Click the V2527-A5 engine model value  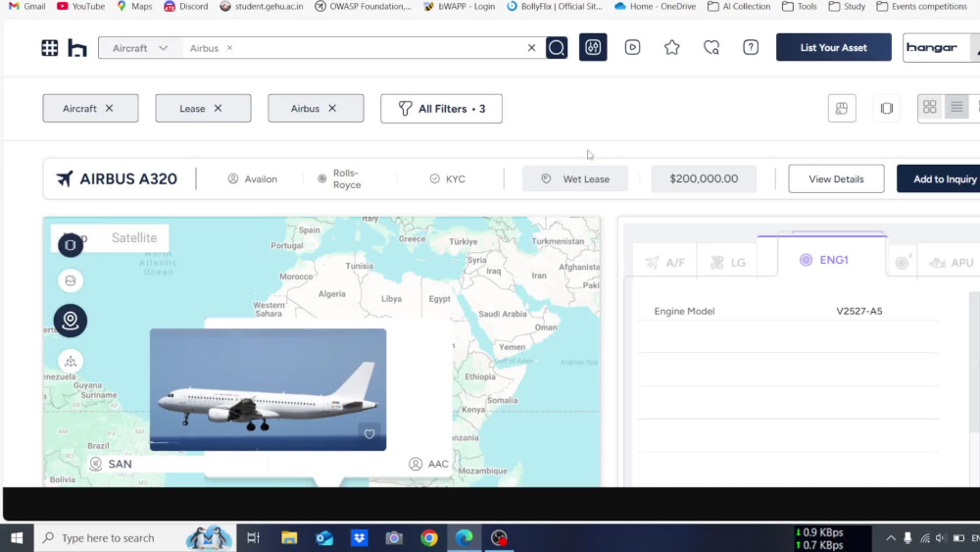(858, 311)
